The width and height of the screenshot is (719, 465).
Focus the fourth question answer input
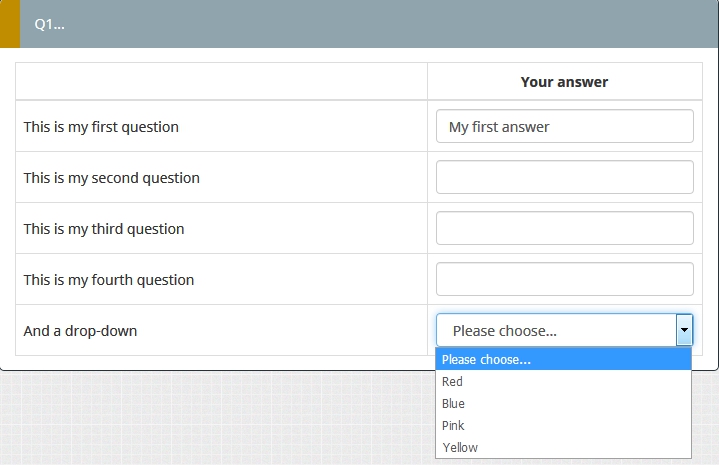(x=564, y=279)
